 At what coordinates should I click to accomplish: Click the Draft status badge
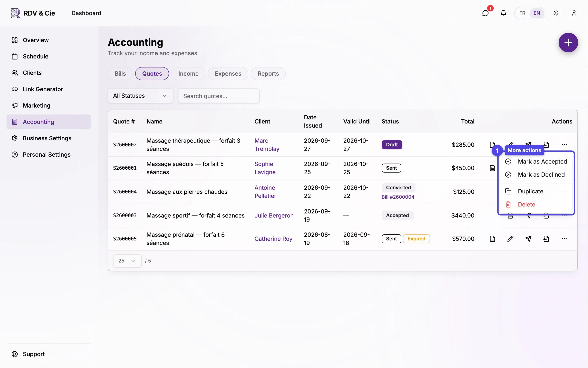(x=392, y=145)
